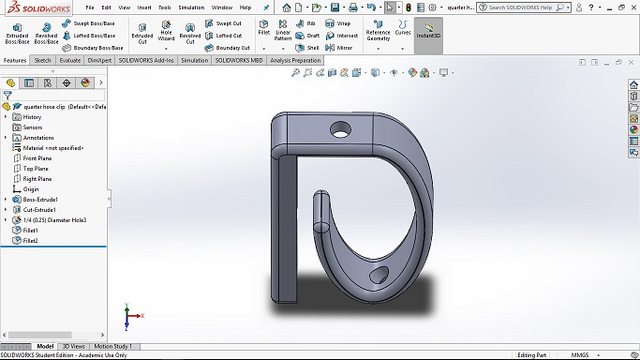Switch to the 3D Views tab
The height and width of the screenshot is (360, 640).
73,347
